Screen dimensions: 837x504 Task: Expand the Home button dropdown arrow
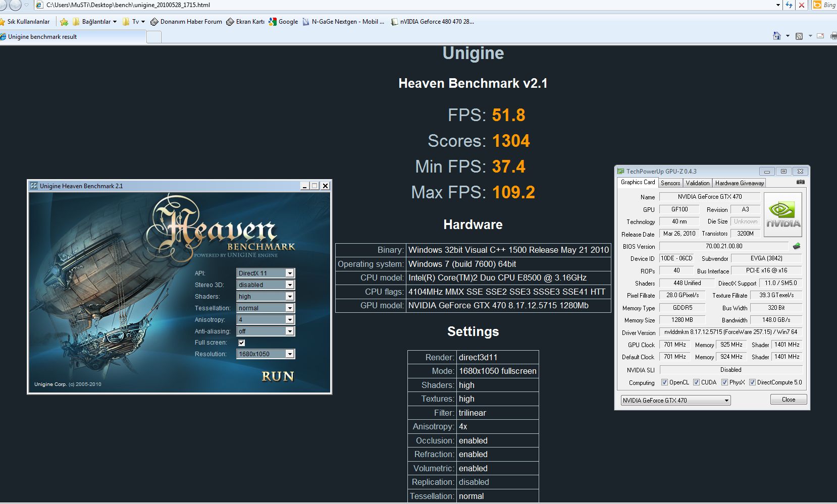point(788,36)
